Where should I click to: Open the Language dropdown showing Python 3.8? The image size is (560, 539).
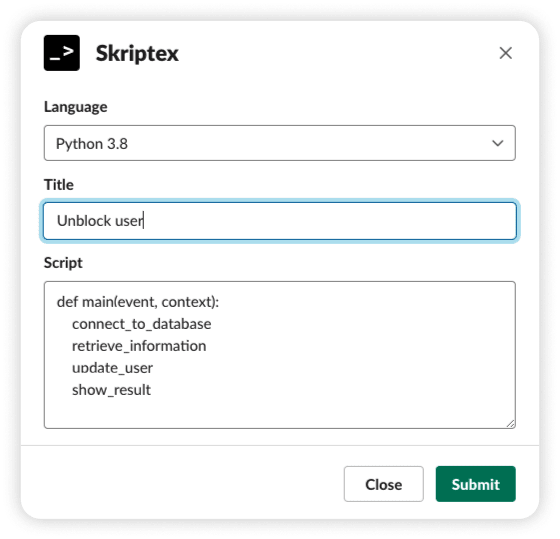(280, 143)
